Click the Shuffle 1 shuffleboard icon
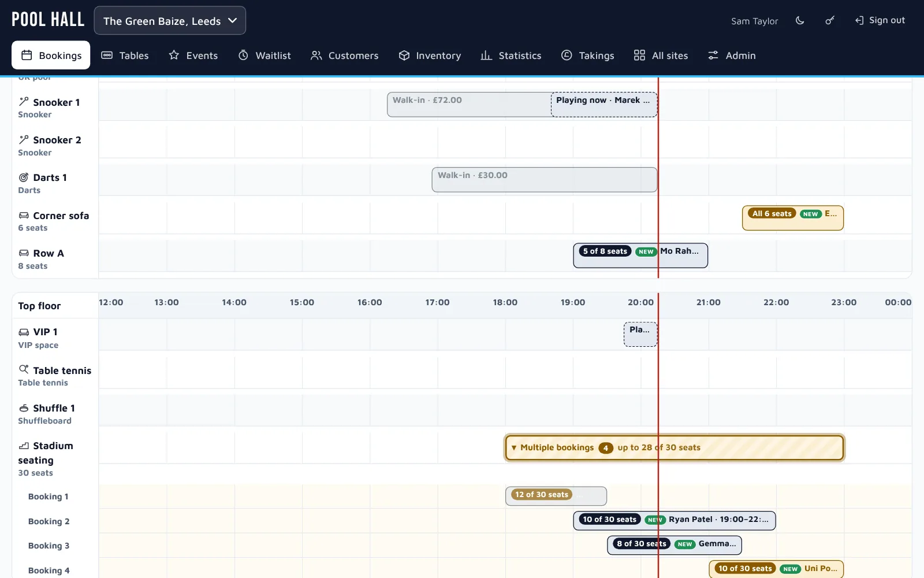This screenshot has width=924, height=578. click(24, 408)
